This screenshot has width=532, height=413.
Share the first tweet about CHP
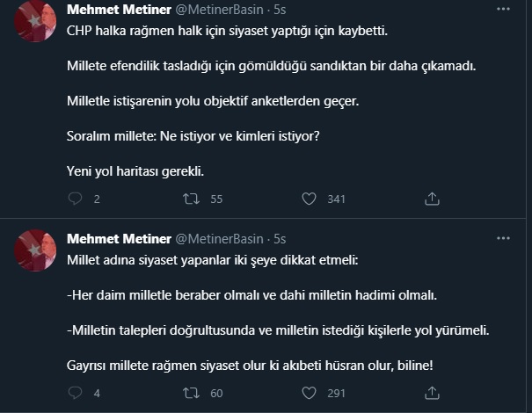tap(432, 199)
